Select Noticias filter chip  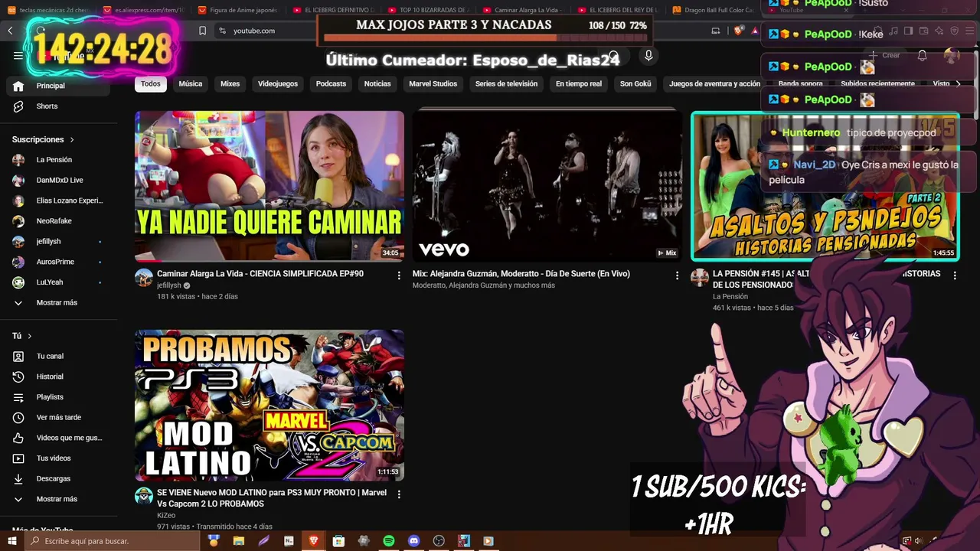(x=377, y=84)
